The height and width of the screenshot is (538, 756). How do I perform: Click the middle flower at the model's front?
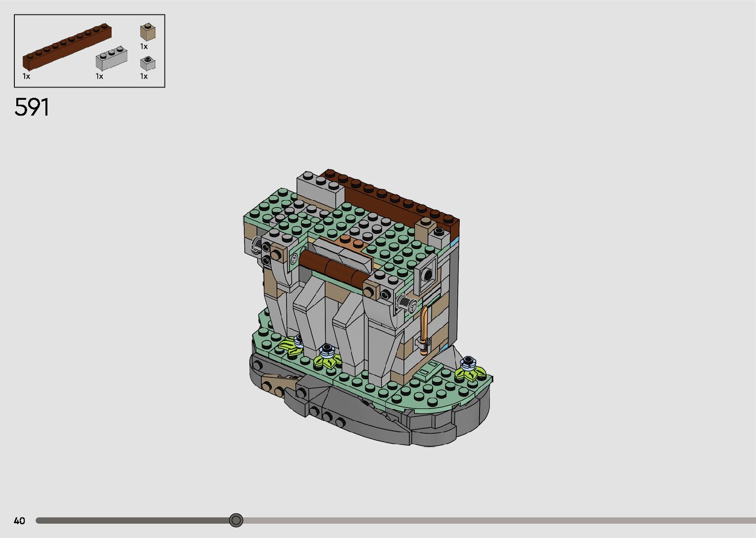coord(327,356)
